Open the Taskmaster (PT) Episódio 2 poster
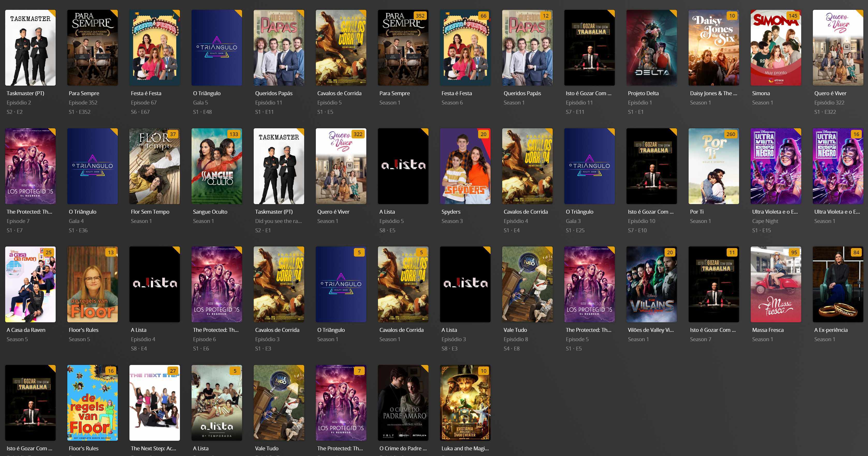This screenshot has height=456, width=868. tap(30, 48)
